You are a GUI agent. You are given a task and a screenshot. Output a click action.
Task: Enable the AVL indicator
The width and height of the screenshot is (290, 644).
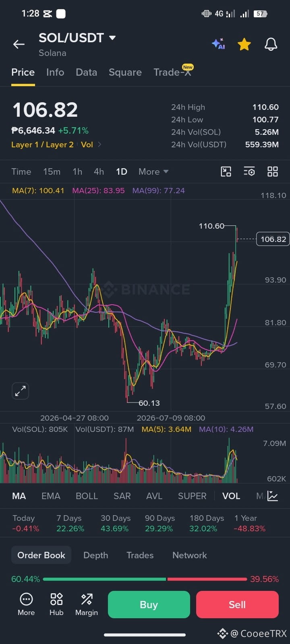tap(154, 496)
